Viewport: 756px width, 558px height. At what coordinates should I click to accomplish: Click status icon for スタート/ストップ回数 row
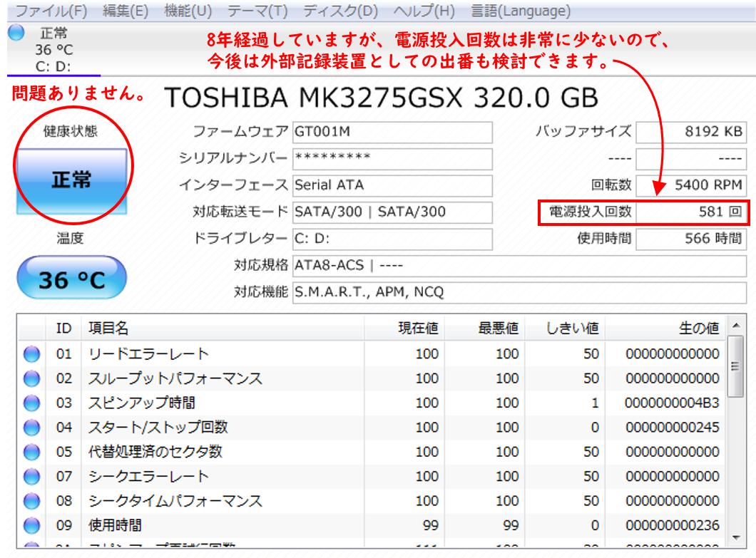[32, 428]
